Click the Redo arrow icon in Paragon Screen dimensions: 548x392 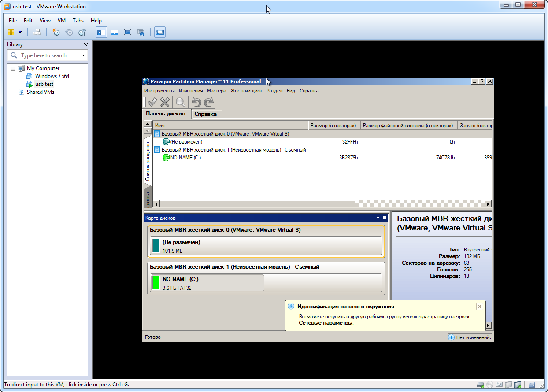209,102
